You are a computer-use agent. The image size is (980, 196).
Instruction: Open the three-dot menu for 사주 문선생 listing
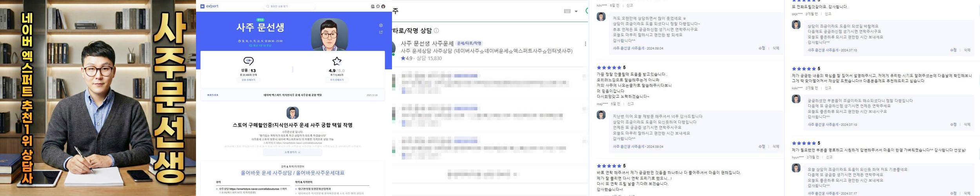585,44
